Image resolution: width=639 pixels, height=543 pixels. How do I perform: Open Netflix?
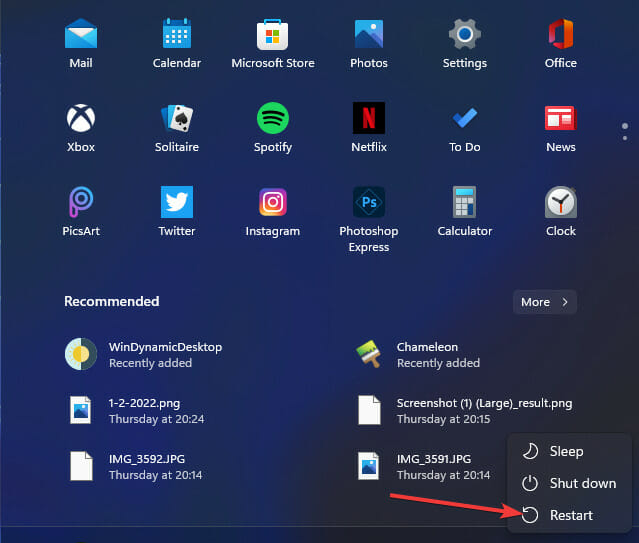369,127
